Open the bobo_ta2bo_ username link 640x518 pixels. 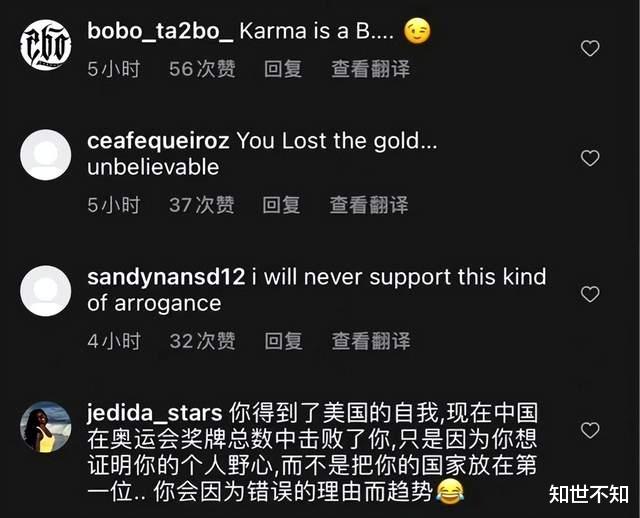click(160, 31)
